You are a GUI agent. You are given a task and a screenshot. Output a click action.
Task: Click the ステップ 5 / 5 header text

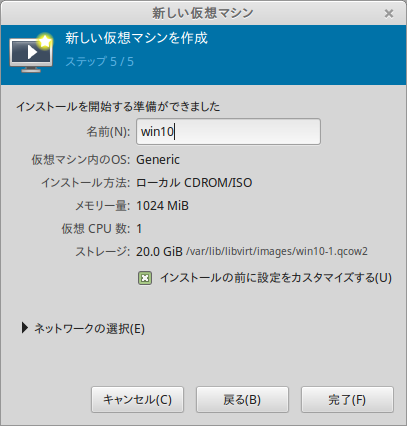coord(99,62)
